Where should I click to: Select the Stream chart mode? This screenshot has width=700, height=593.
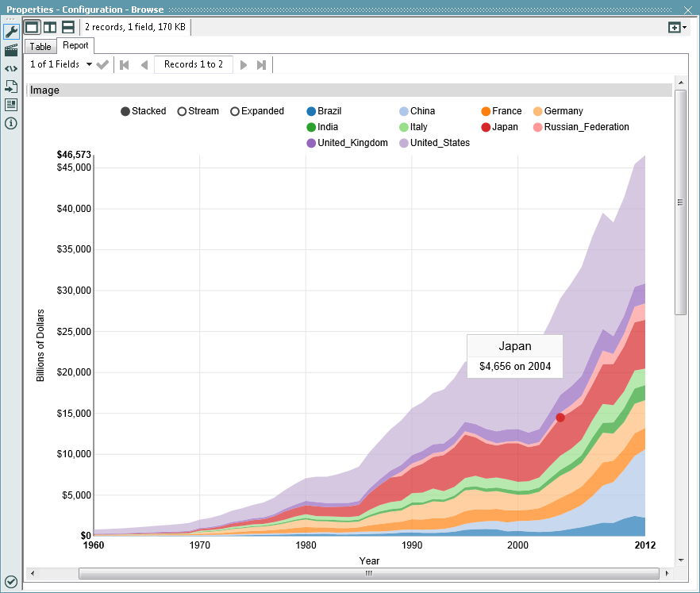(x=182, y=111)
